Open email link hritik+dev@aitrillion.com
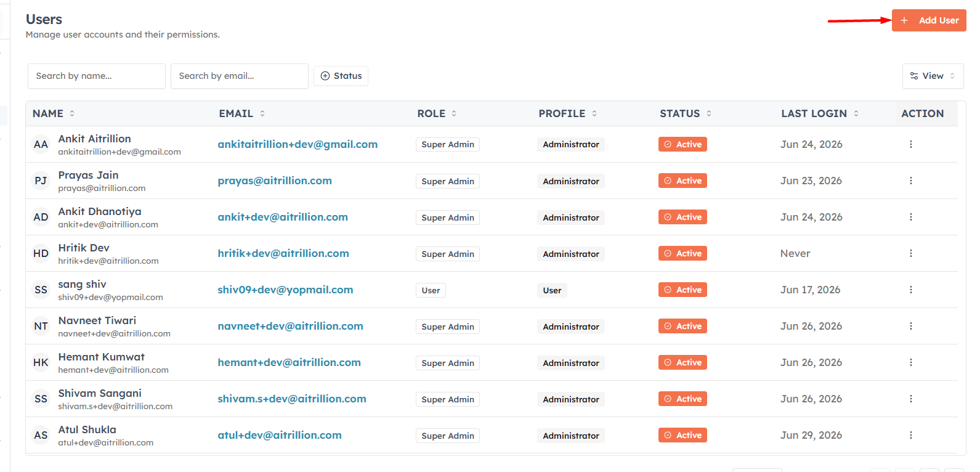This screenshot has width=980, height=472. tap(283, 253)
